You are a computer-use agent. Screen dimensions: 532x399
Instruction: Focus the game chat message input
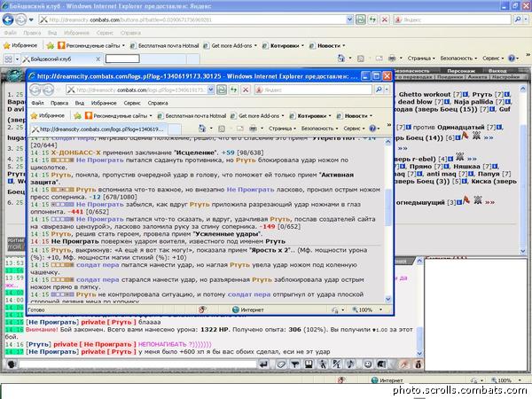point(137,364)
